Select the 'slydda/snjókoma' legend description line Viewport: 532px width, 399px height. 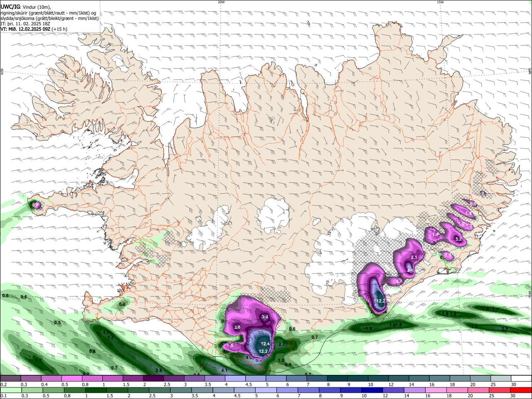pos(49,18)
